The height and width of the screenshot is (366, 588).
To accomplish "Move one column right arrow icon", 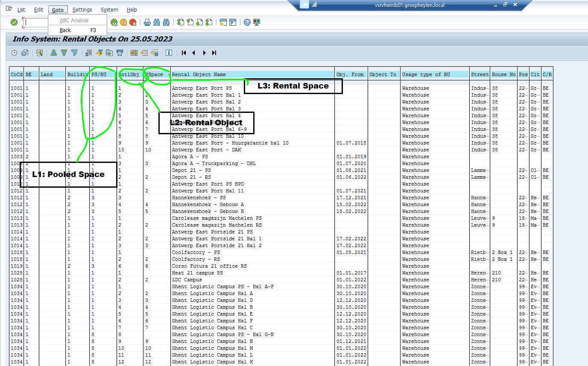I will tap(204, 53).
